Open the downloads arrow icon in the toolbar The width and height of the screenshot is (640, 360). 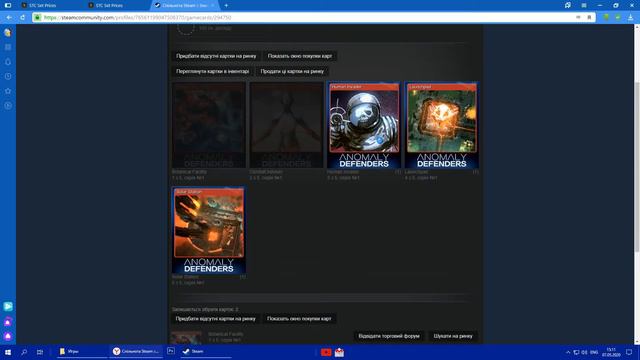point(630,18)
